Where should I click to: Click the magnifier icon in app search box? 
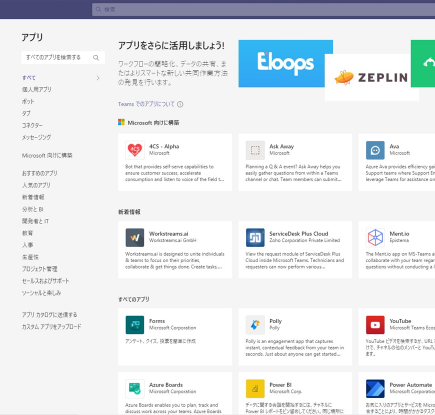pyautogui.click(x=96, y=58)
